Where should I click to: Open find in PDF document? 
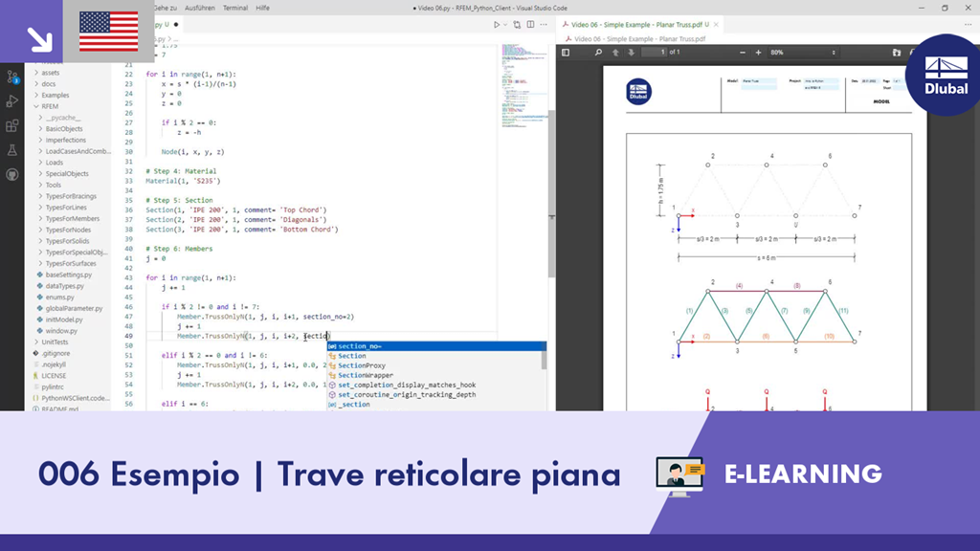(x=598, y=53)
